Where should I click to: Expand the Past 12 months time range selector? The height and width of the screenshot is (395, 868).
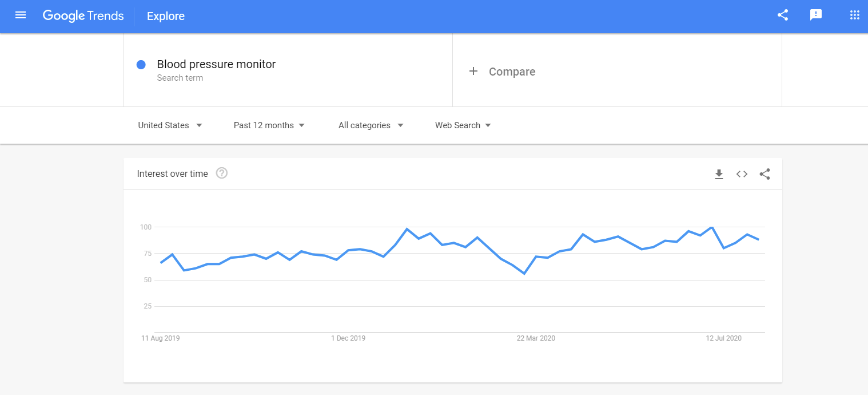269,125
